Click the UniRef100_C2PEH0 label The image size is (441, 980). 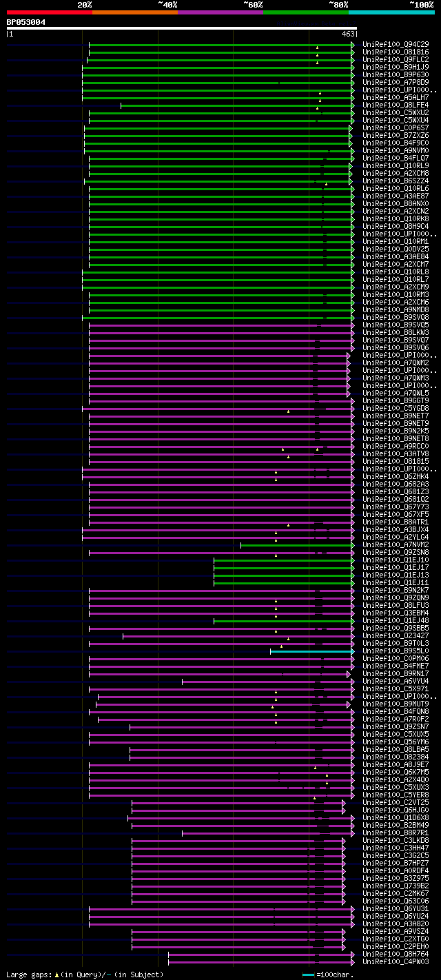[396, 947]
